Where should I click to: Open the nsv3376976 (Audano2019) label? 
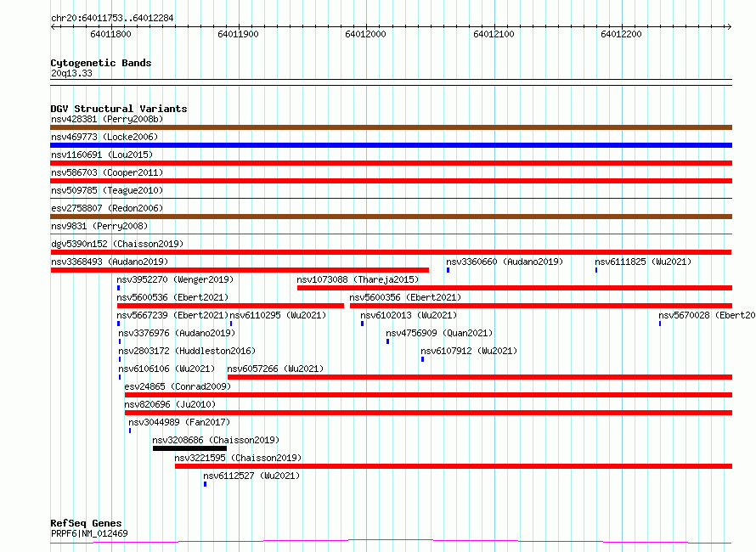(x=177, y=333)
